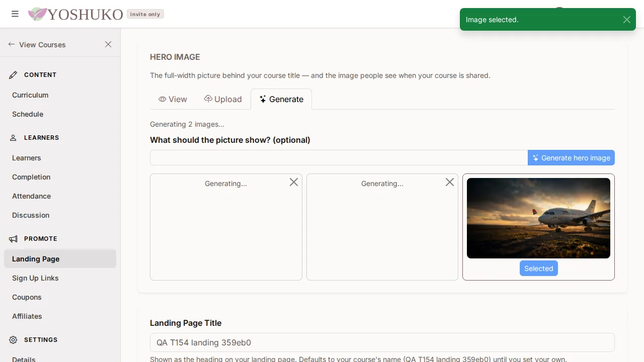The height and width of the screenshot is (362, 644).
Task: Open the Coupons page
Action: (27, 297)
